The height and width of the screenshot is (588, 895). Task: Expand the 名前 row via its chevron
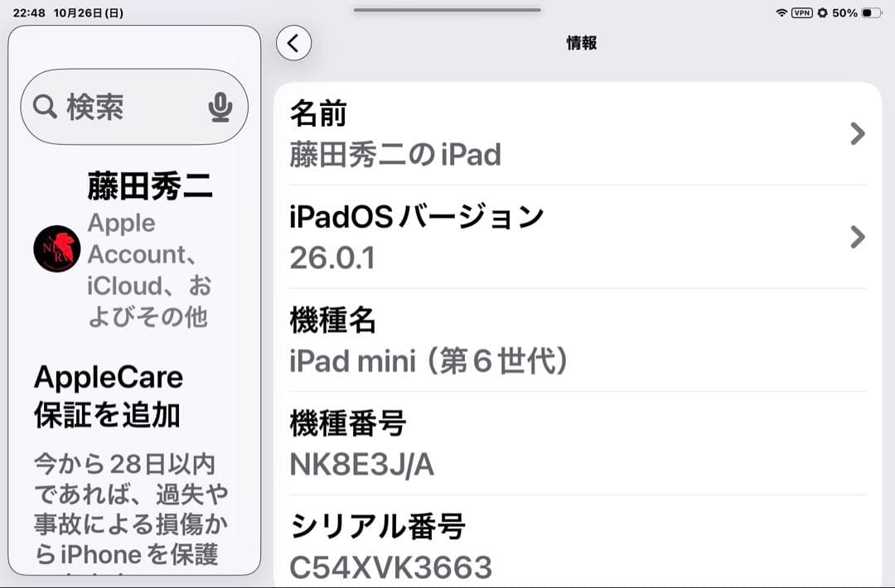[x=858, y=133]
